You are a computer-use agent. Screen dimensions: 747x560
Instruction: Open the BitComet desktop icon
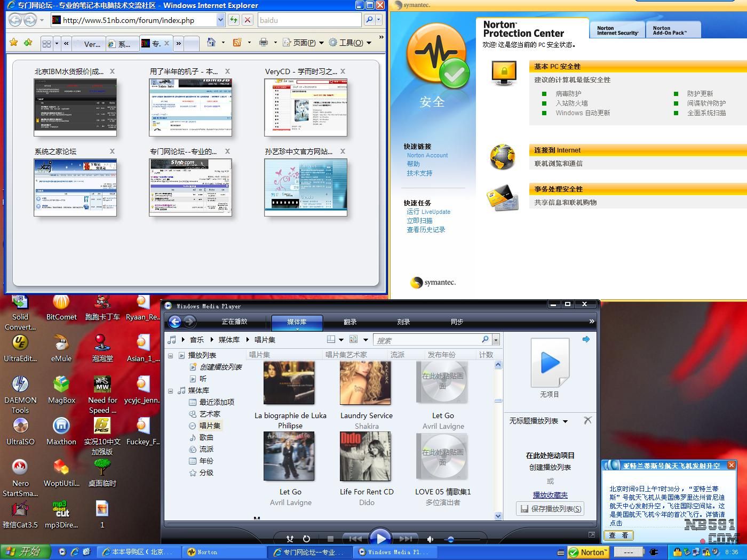click(x=61, y=304)
